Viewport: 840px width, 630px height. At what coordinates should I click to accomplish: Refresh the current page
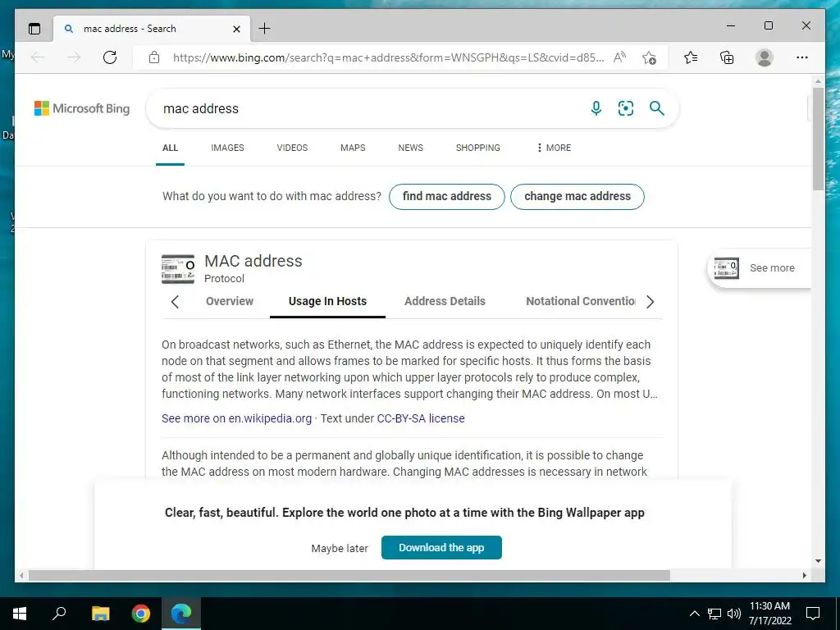coord(110,57)
